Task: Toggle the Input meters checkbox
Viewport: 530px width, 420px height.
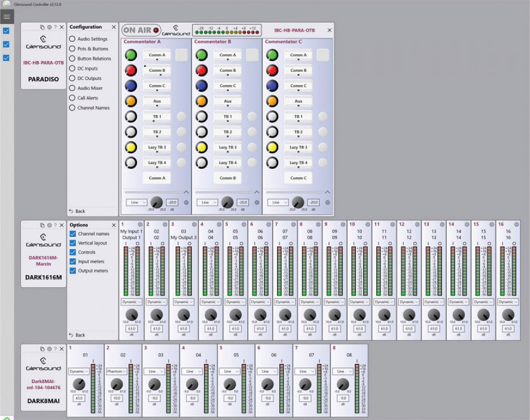Action: pos(73,261)
